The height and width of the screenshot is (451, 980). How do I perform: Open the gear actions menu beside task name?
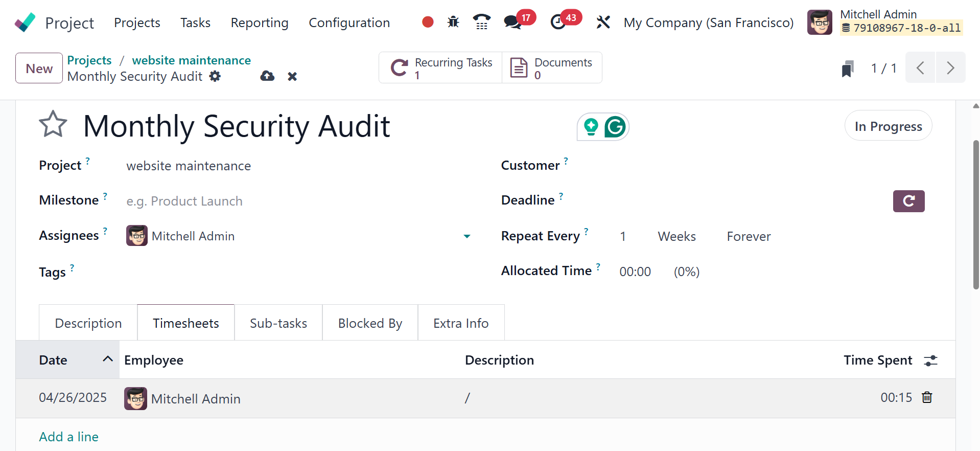tap(215, 76)
